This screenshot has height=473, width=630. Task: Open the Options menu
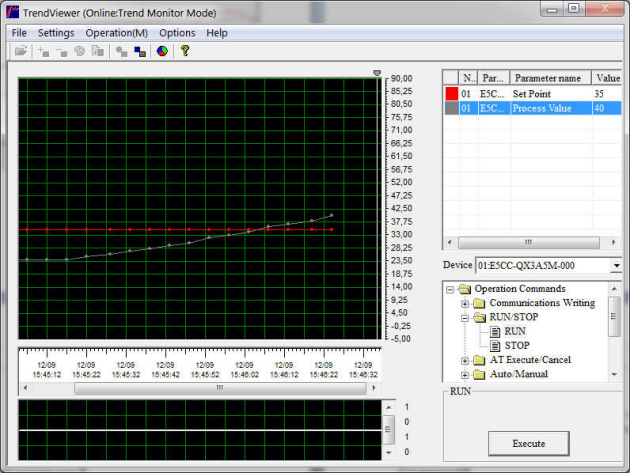pos(177,33)
